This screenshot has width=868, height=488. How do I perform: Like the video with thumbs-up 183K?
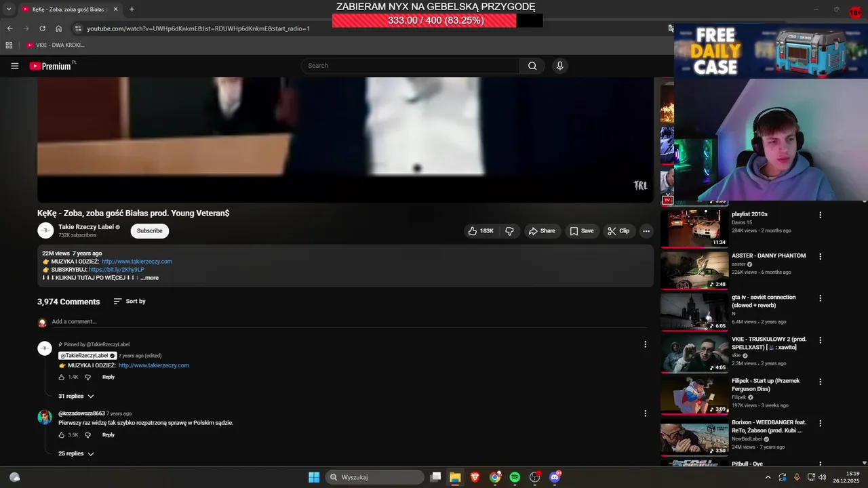click(x=480, y=231)
